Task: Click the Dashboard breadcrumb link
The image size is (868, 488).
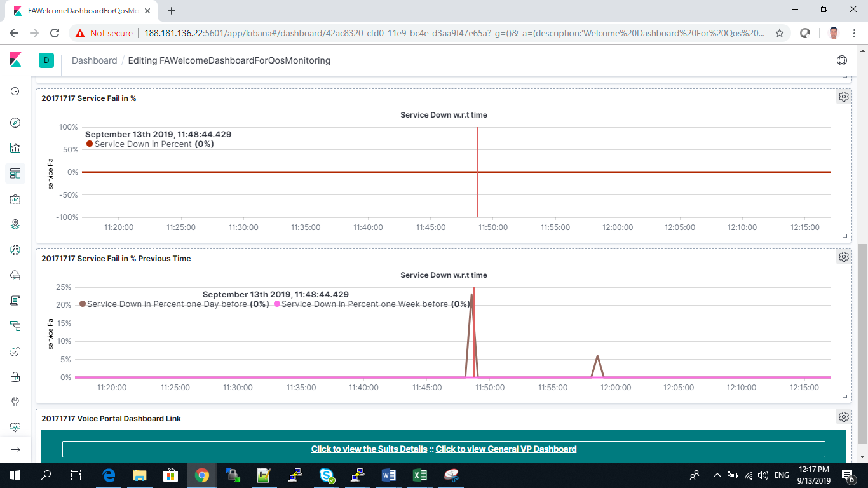Action: [x=94, y=60]
